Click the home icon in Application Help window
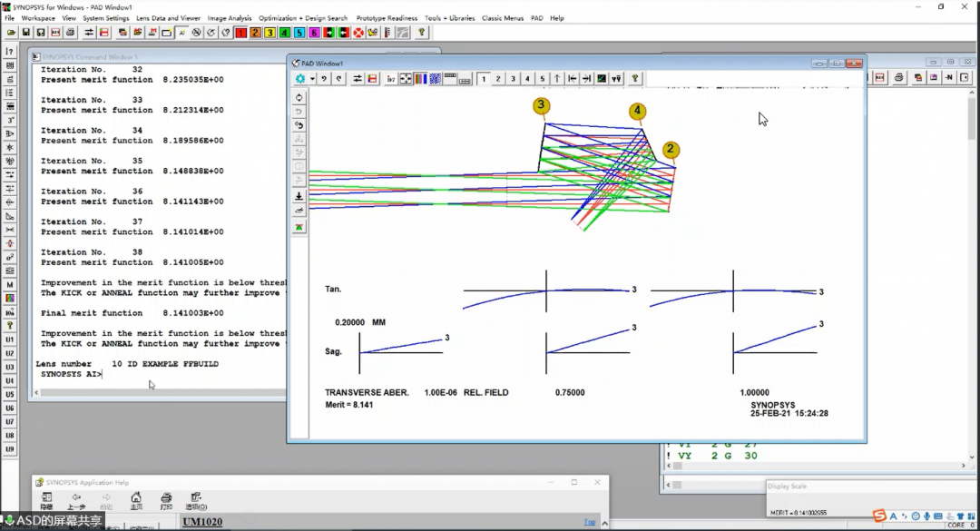 tap(135, 500)
